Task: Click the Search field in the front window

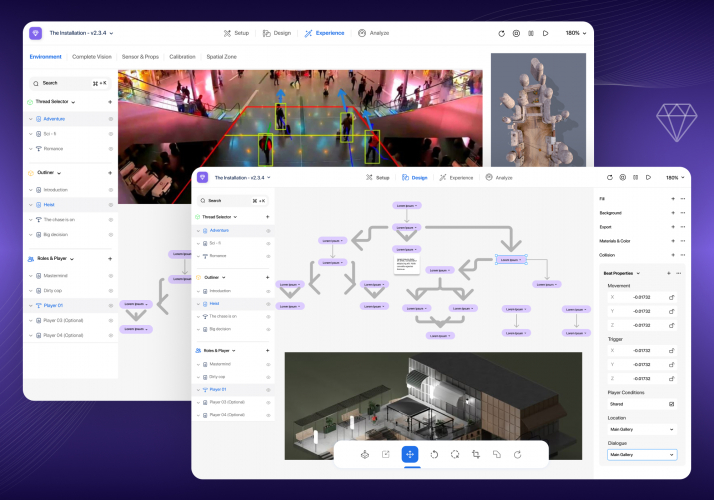Action: pos(233,201)
